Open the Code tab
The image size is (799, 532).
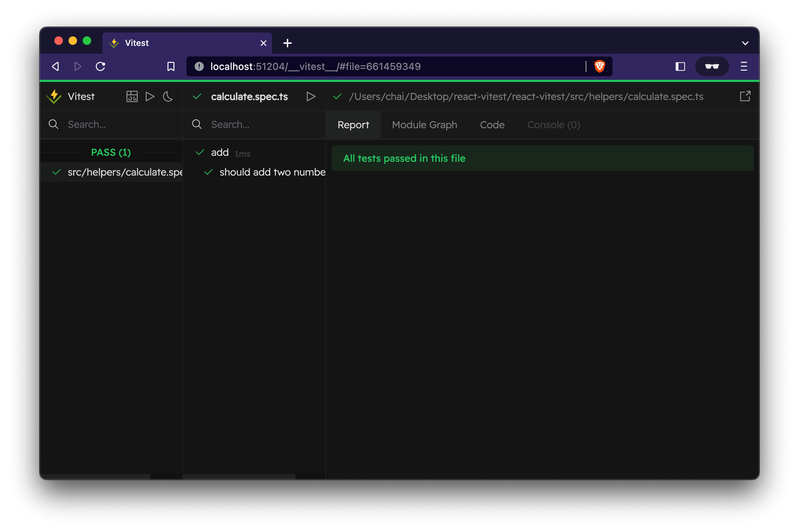tap(492, 125)
